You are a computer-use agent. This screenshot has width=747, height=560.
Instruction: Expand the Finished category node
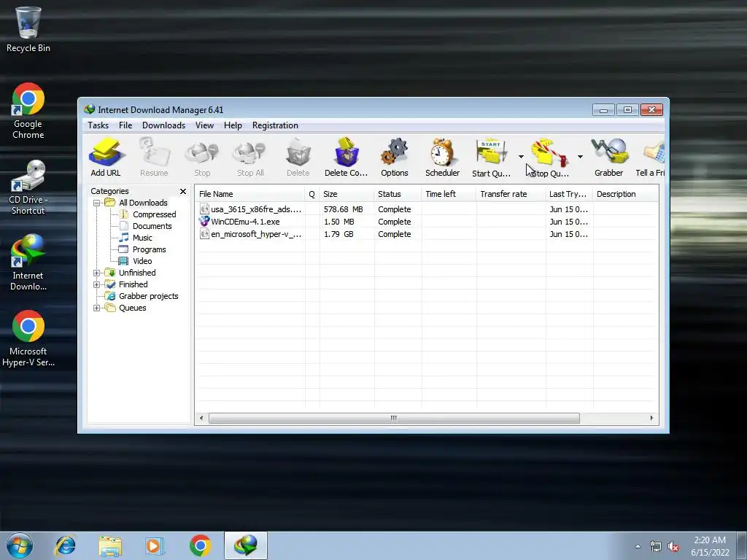97,285
